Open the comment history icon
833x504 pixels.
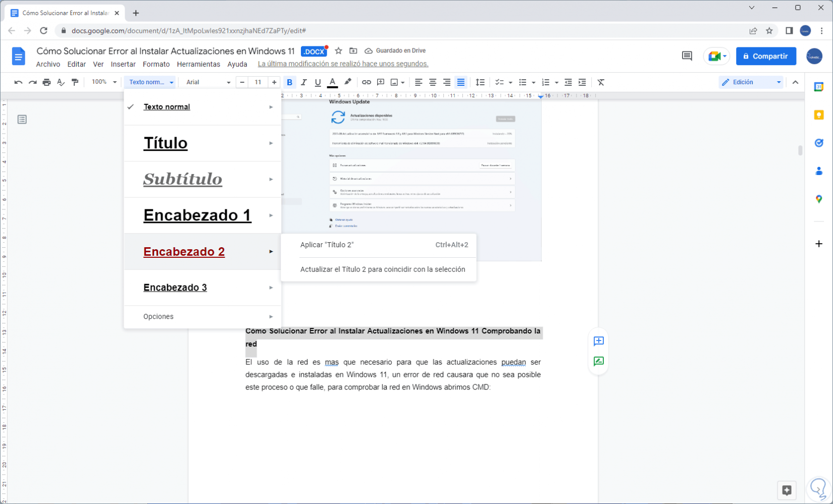tap(687, 56)
